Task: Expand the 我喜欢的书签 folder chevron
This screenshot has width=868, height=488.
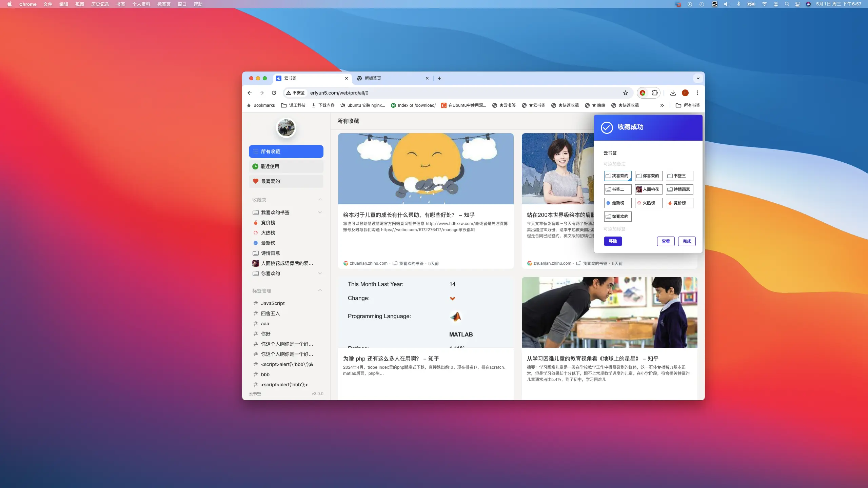Action: (x=320, y=212)
